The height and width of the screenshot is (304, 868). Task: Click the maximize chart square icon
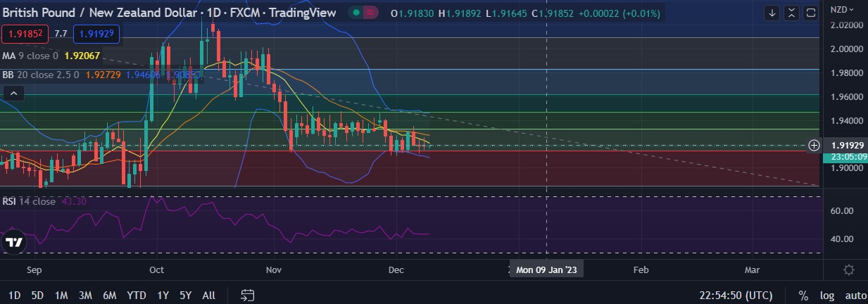[811, 13]
